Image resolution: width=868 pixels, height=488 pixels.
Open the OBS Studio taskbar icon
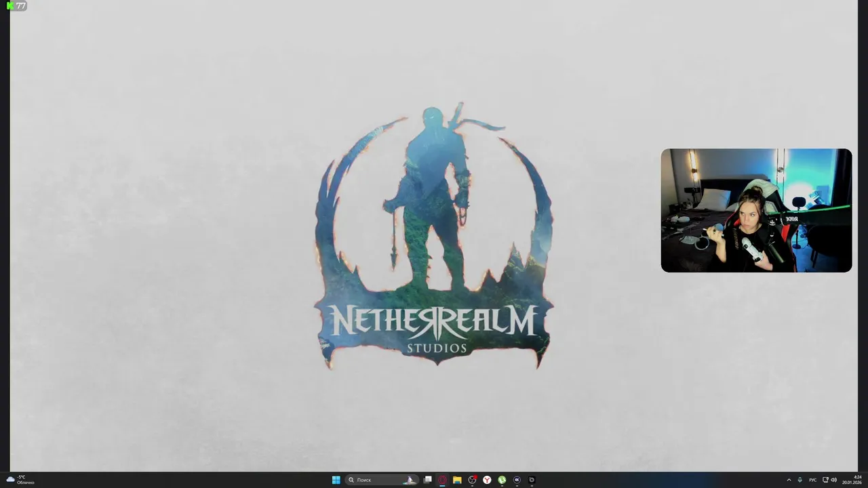point(532,480)
